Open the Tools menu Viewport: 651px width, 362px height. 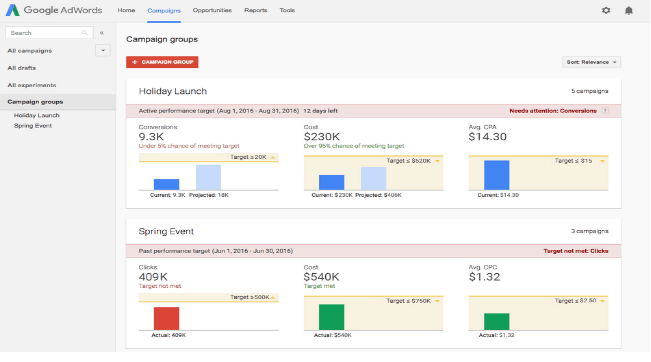coord(287,10)
